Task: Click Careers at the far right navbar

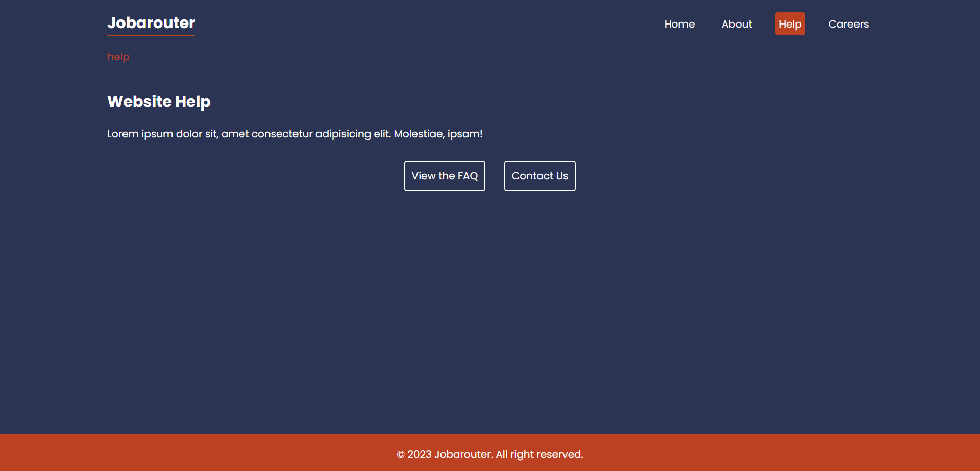Action: [848, 23]
